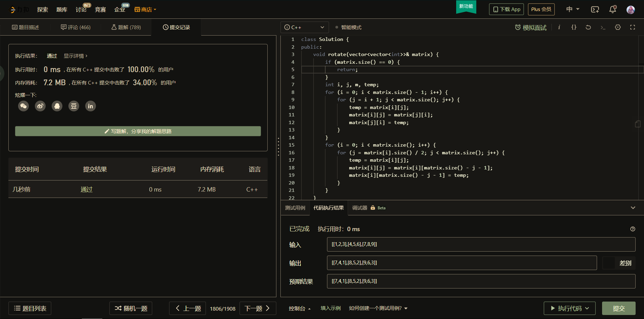Enter fullscreen editor mode

(633, 27)
